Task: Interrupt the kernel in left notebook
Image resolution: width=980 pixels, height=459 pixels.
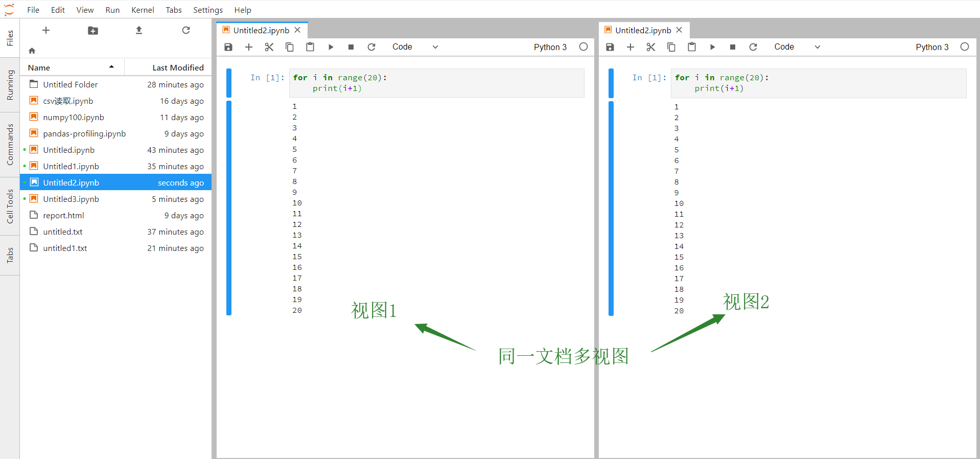Action: (x=351, y=47)
